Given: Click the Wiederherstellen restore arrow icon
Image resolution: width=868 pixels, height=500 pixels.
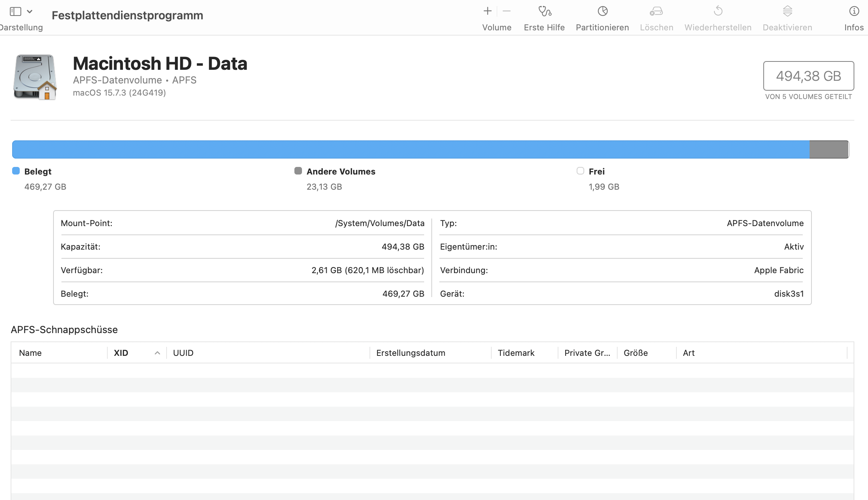Looking at the screenshot, I should 718,11.
